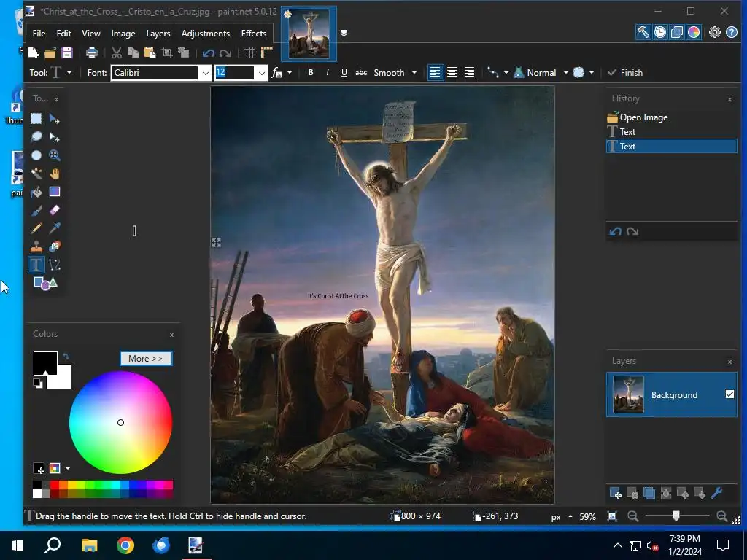Image resolution: width=747 pixels, height=560 pixels.
Task: Click the Save icon in toolbar
Action: click(66, 52)
